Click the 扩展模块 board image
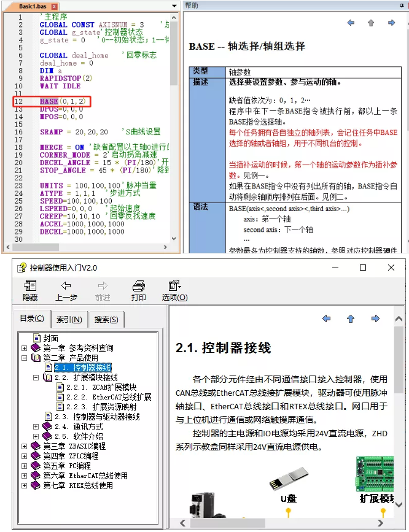This screenshot has width=409, height=532. tap(375, 474)
